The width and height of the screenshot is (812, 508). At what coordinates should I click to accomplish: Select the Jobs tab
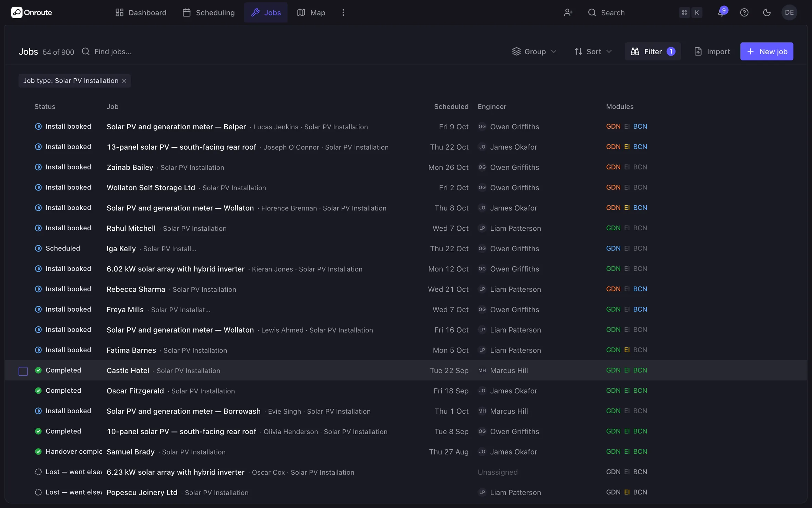(266, 12)
